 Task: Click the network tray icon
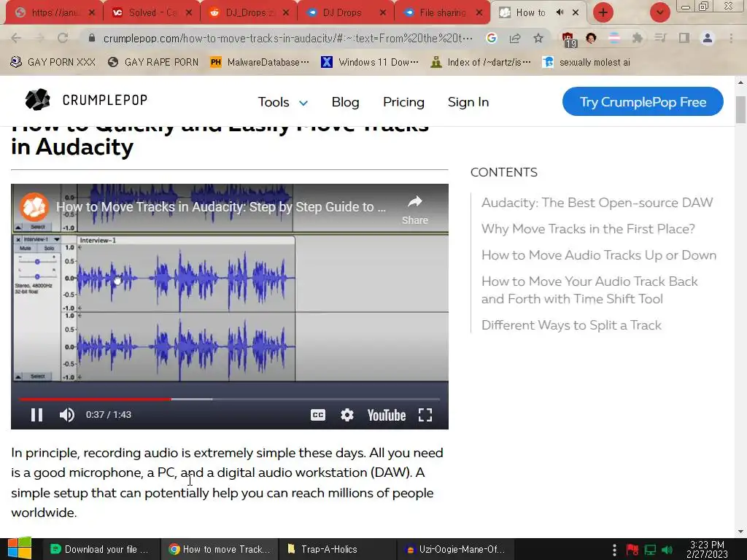point(650,550)
